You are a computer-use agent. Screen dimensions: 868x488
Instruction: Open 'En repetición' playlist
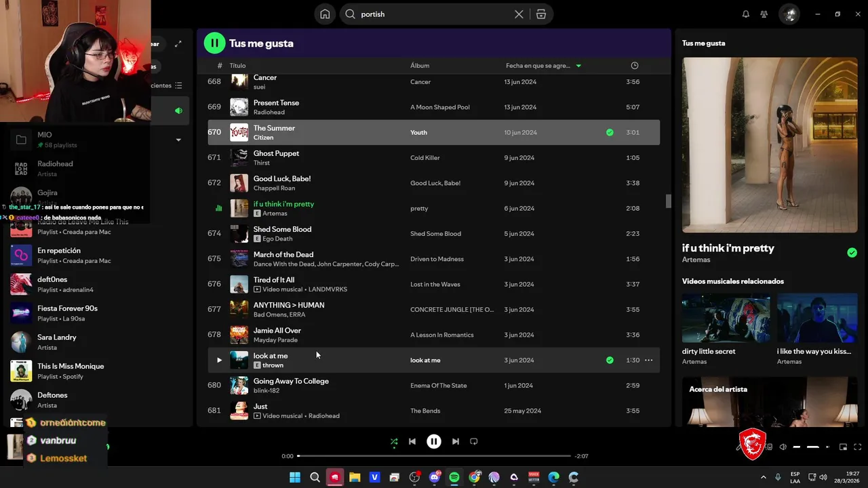pos(95,256)
